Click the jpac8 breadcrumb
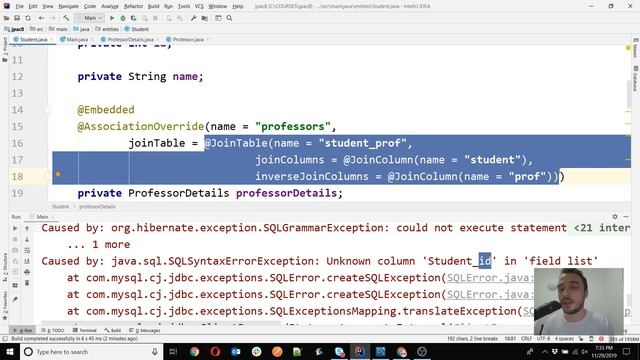640x360 pixels. (x=14, y=29)
